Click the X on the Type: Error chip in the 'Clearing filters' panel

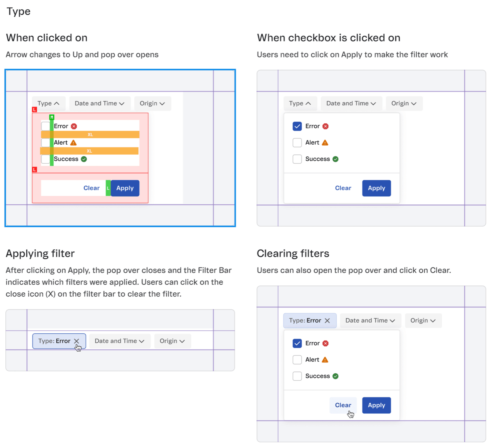(x=327, y=320)
